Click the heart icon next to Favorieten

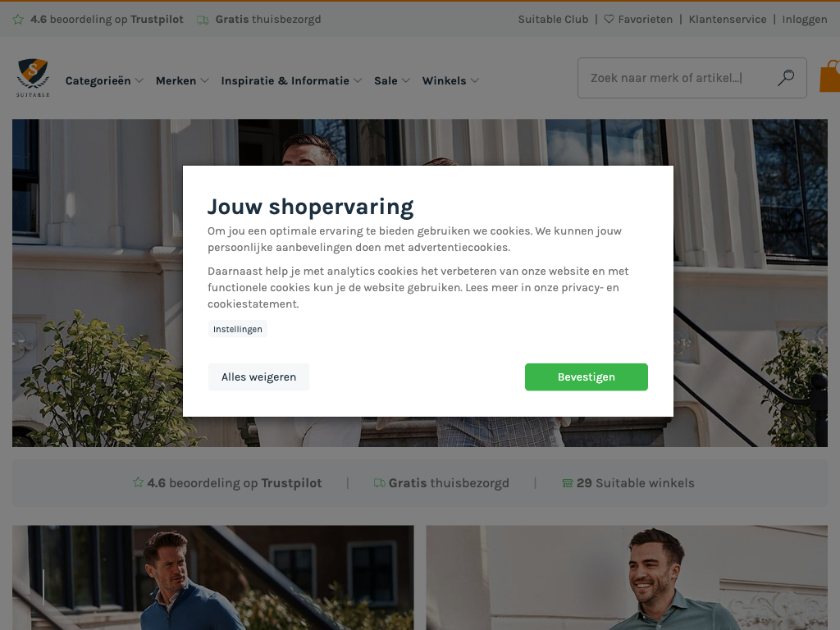(x=609, y=20)
